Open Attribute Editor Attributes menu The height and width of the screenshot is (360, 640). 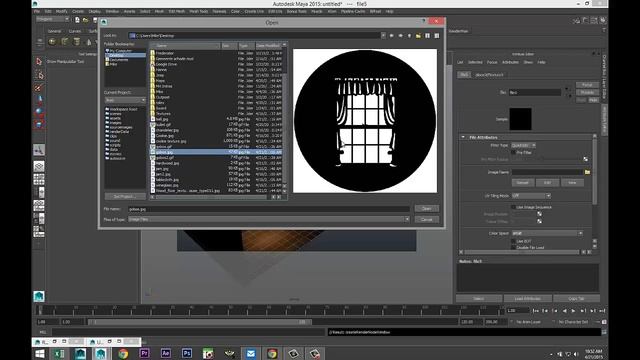(510, 62)
